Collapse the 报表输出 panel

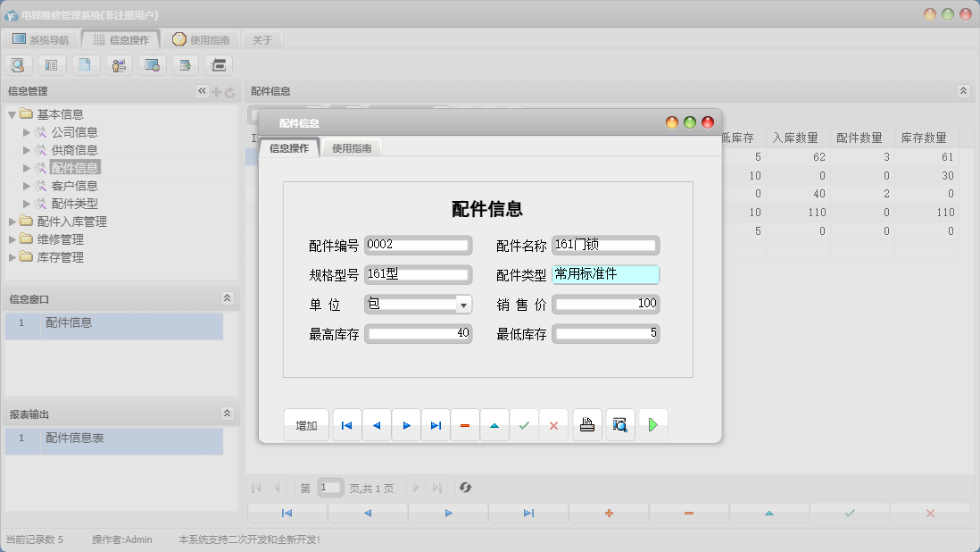[227, 414]
